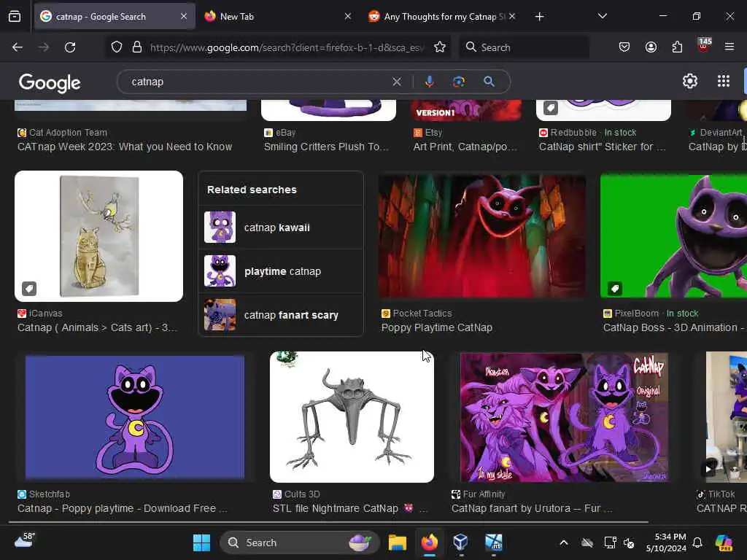The width and height of the screenshot is (747, 560).
Task: Click horizontal scrollbar at page bottom
Action: (329, 522)
